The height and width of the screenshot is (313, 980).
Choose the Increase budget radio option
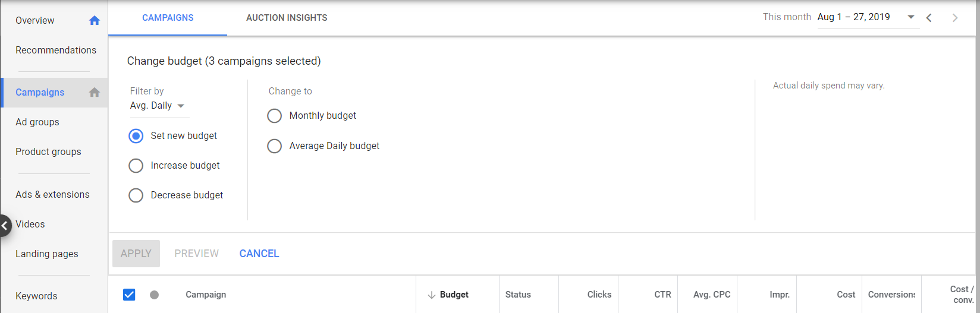(136, 166)
